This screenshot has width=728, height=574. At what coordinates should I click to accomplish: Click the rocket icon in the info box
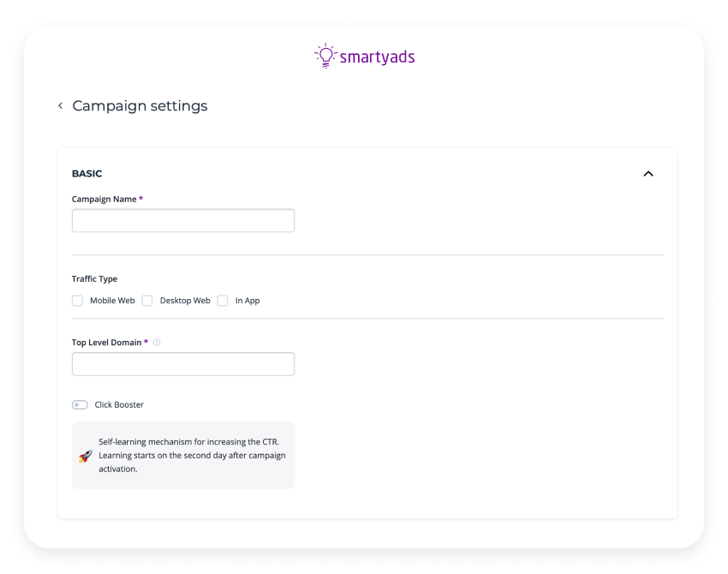coord(86,456)
